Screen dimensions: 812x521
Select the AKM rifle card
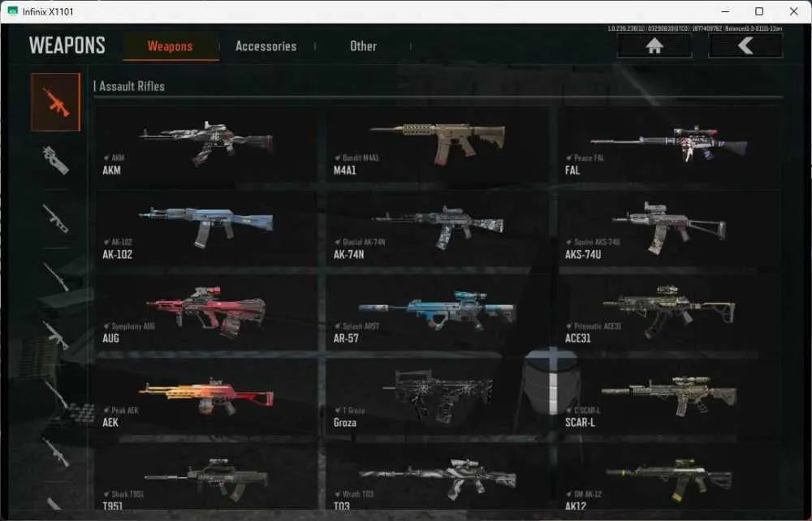[x=206, y=145]
